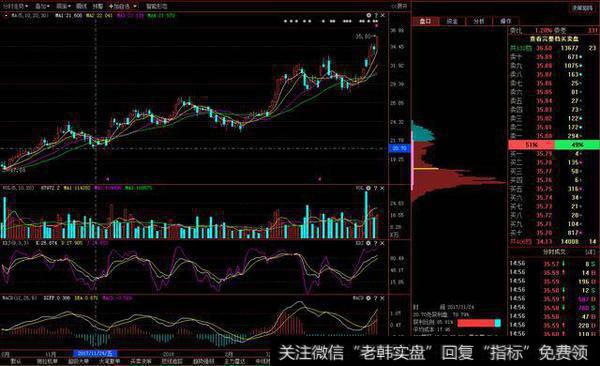The height and width of the screenshot is (366, 600).
Task: Click the help icon of the KDJ pane
Action: [375, 243]
